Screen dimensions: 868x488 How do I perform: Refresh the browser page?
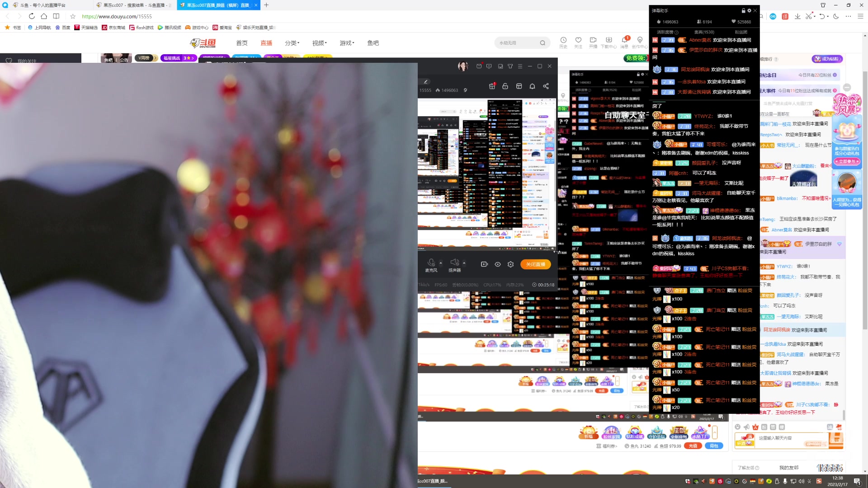tap(32, 16)
